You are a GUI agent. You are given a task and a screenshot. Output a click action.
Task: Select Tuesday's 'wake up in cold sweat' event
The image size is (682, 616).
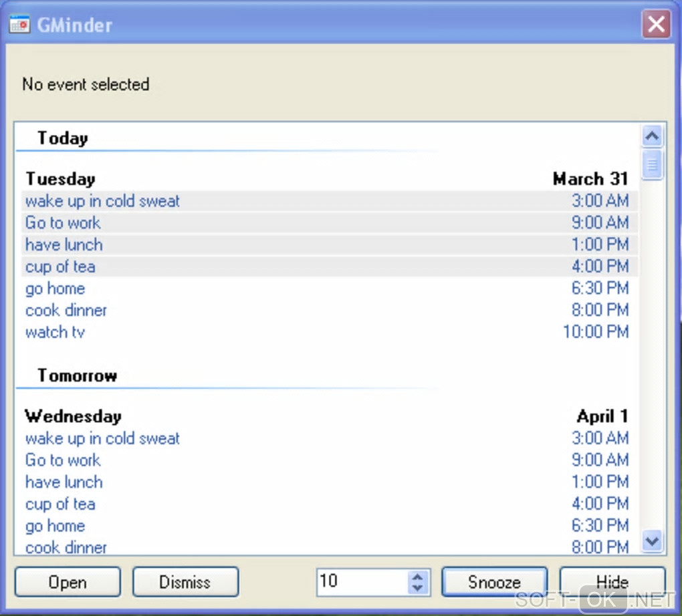(x=330, y=201)
